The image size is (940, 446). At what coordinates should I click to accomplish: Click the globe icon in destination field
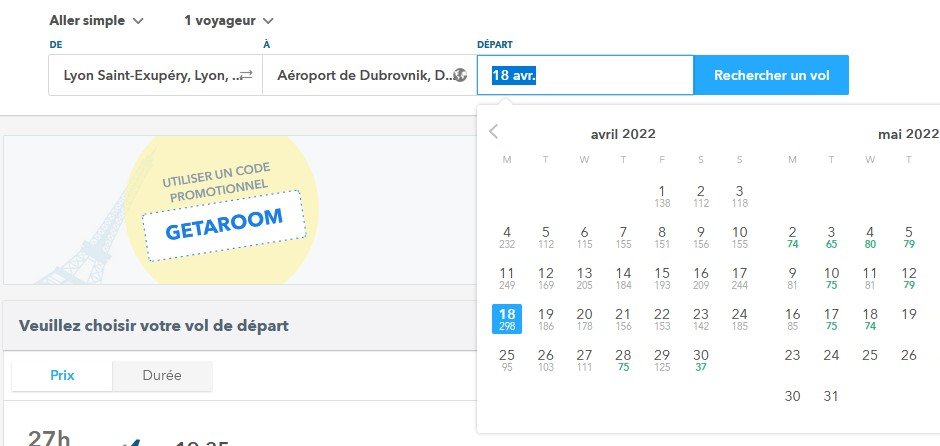[460, 75]
